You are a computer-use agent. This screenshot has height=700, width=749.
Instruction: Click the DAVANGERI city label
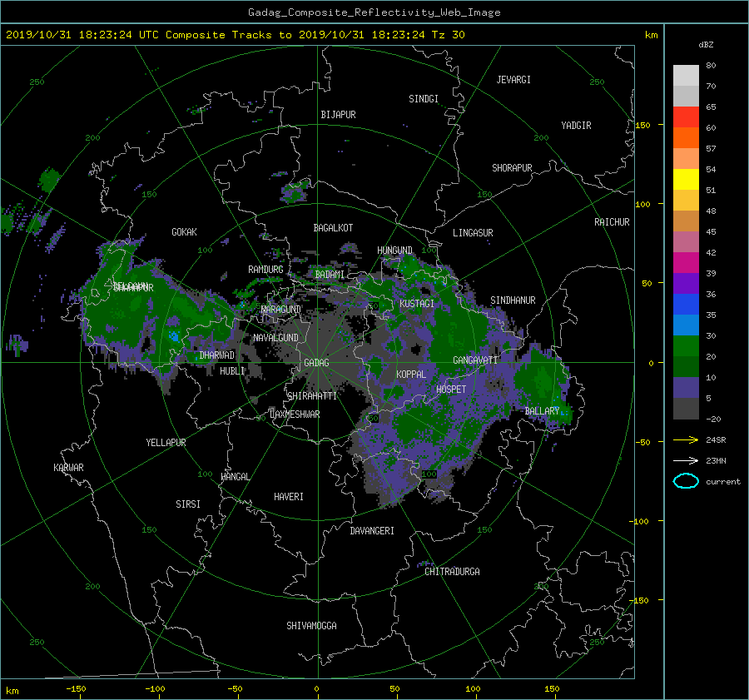coord(372,531)
